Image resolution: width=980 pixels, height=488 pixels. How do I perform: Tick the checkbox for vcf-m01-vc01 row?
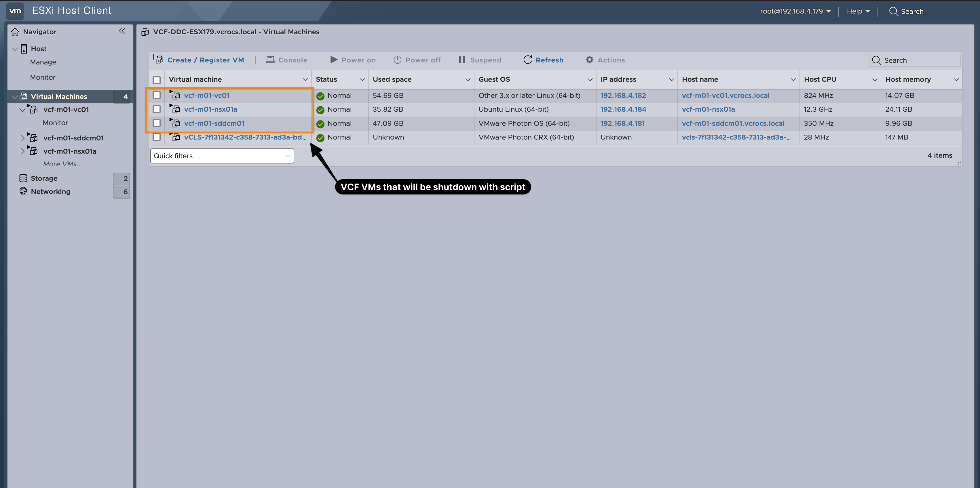(156, 95)
